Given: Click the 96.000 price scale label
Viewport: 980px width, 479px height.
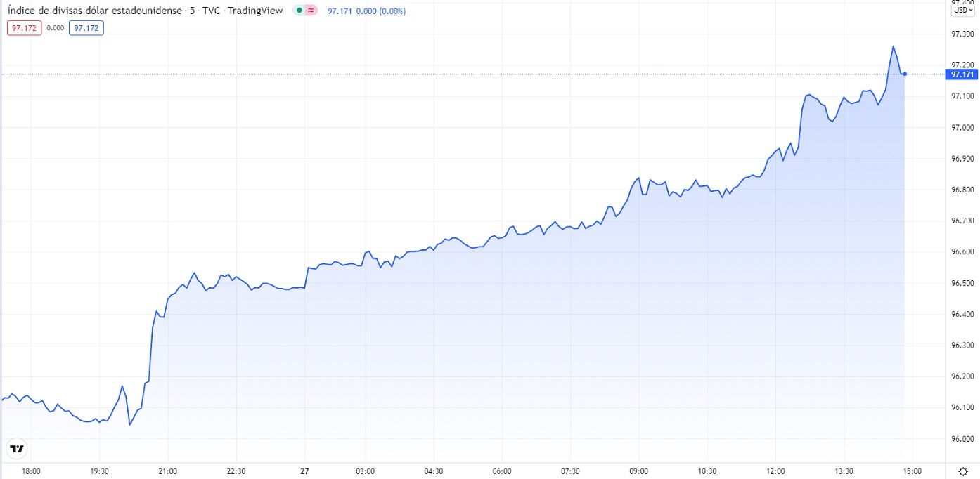Looking at the screenshot, I should (x=962, y=439).
